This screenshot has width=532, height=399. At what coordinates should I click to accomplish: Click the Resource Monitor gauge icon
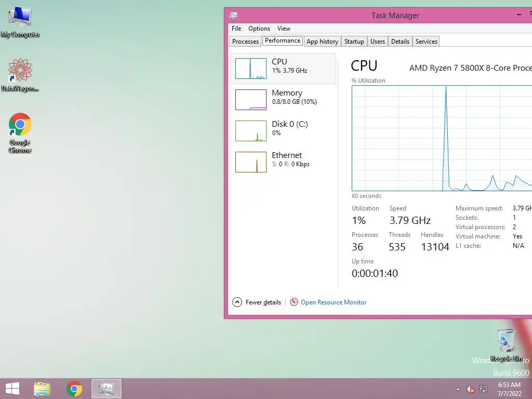point(294,302)
